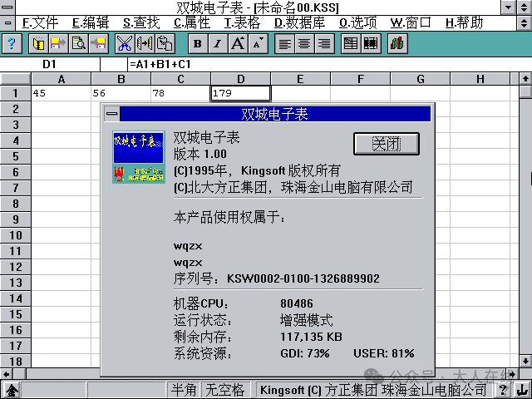Select column H header

click(x=480, y=79)
